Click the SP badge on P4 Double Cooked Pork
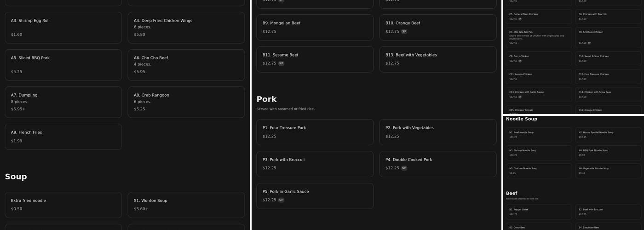This screenshot has height=230, width=644. coord(404,168)
